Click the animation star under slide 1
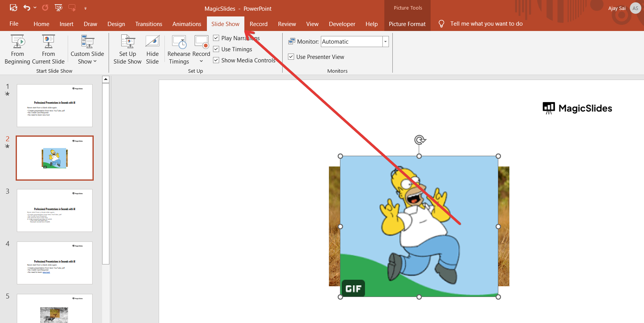The image size is (644, 323). (7, 94)
